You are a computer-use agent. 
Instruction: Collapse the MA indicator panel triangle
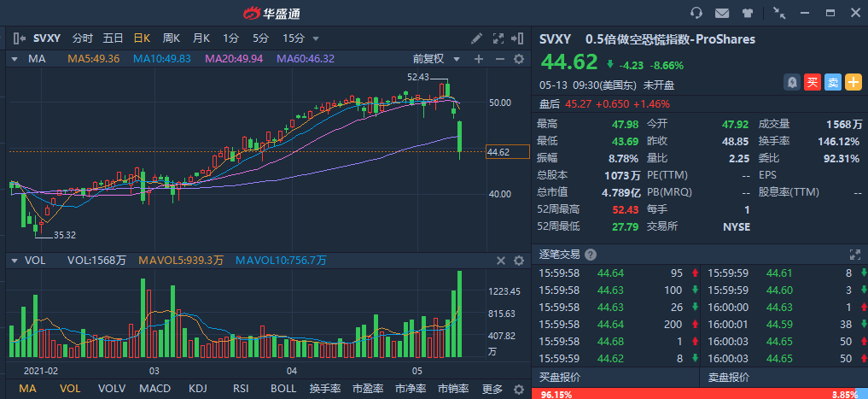coord(15,59)
